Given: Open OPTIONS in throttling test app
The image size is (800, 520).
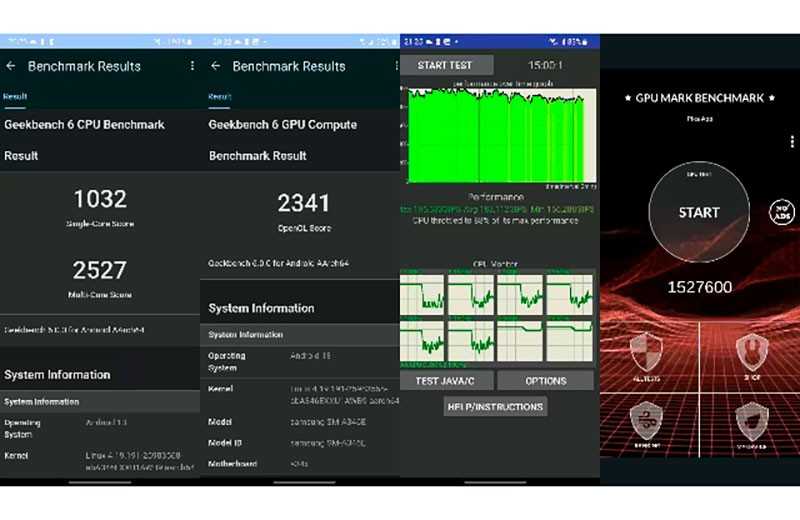Looking at the screenshot, I should [545, 381].
